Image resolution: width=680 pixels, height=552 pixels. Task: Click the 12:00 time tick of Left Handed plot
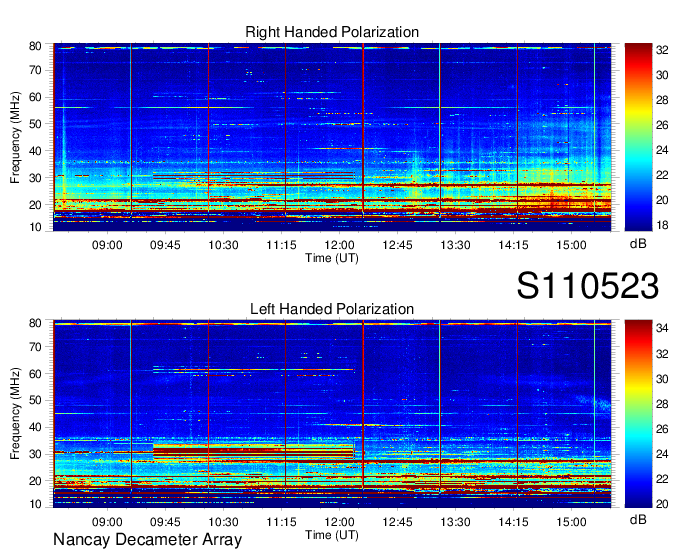(x=340, y=522)
